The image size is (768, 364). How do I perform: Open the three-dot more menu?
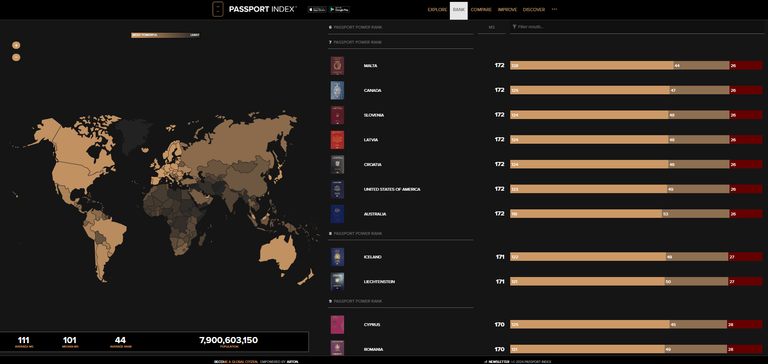pyautogui.click(x=554, y=9)
